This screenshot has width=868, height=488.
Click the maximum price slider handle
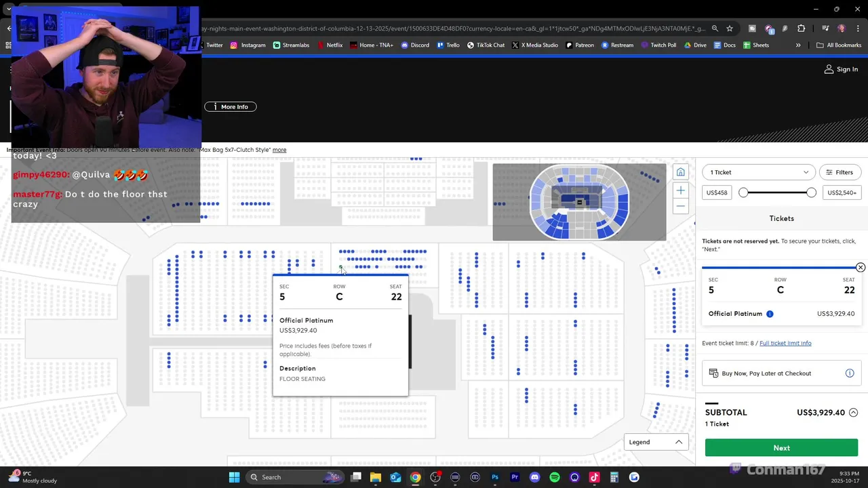(811, 192)
